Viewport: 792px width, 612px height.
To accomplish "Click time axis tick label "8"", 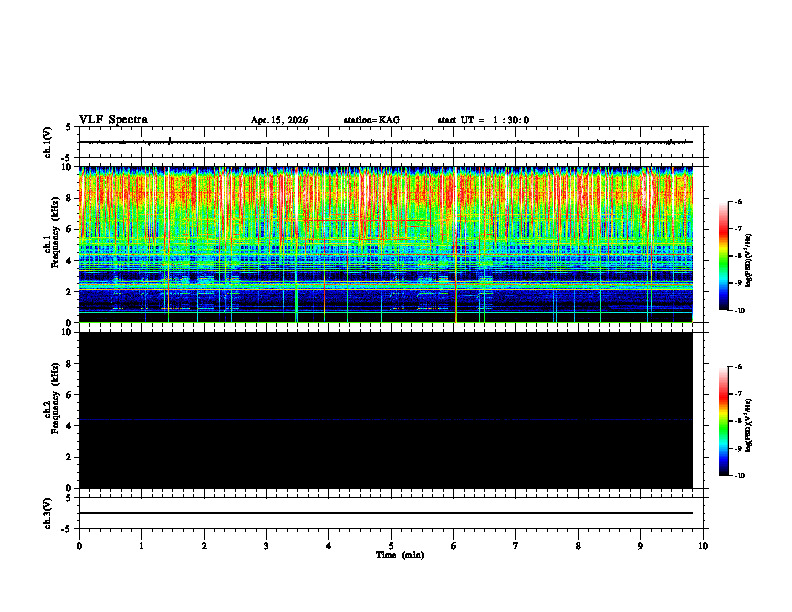I will tap(578, 546).
